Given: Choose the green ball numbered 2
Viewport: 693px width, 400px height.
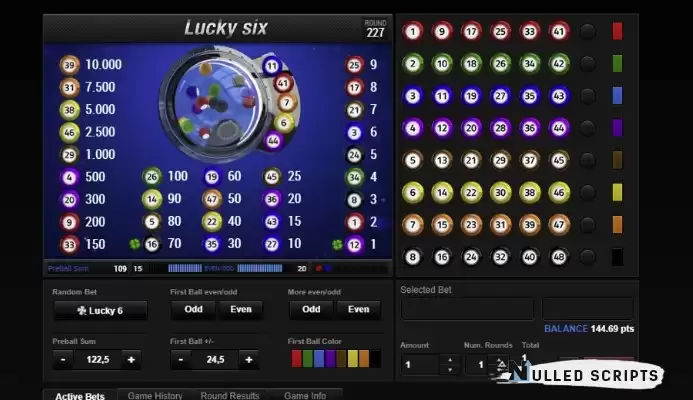Looking at the screenshot, I should pos(413,64).
